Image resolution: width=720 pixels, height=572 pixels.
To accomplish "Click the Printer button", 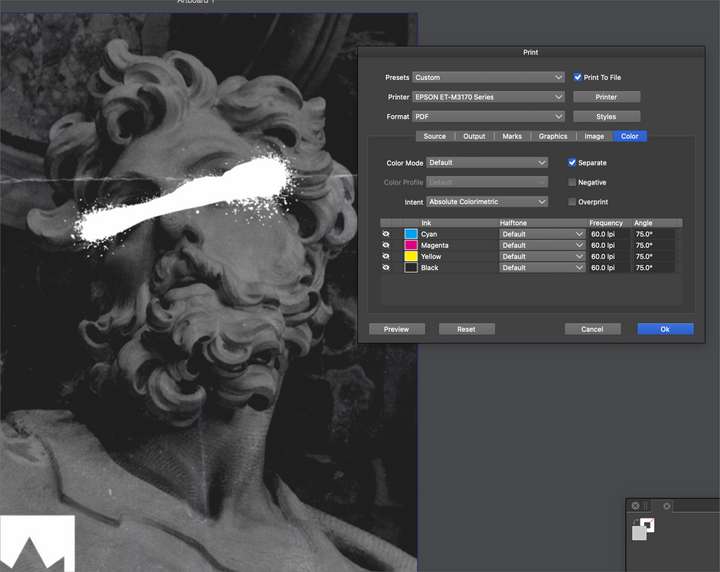I will 606,97.
